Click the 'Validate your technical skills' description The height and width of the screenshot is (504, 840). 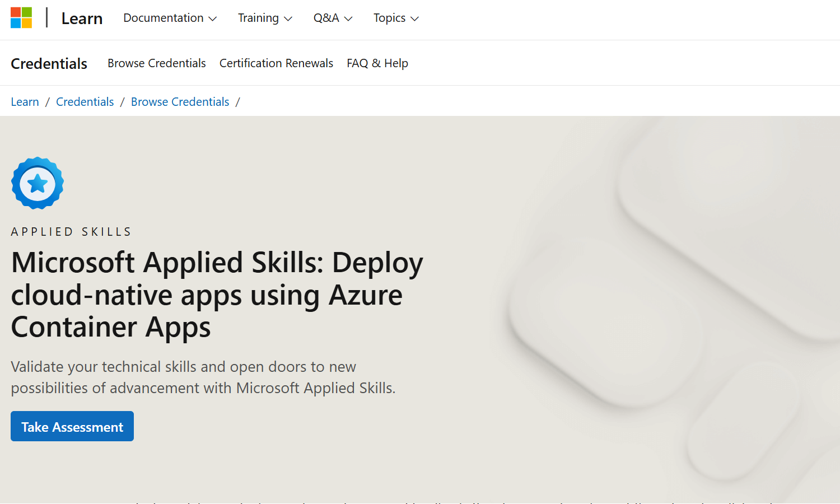203,377
